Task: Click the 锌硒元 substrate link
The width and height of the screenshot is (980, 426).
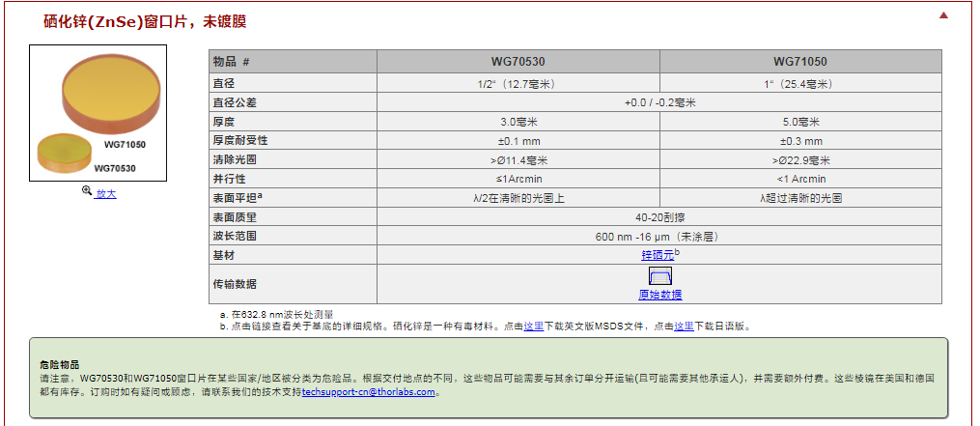Action: (657, 255)
